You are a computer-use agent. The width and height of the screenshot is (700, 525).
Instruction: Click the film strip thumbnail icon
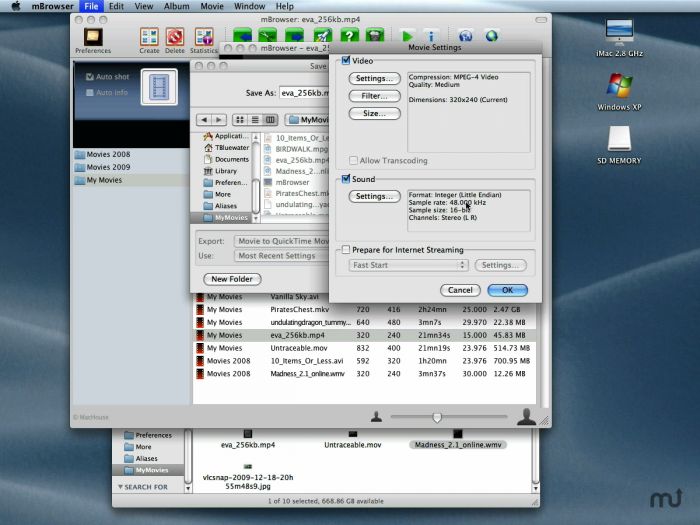click(x=159, y=87)
